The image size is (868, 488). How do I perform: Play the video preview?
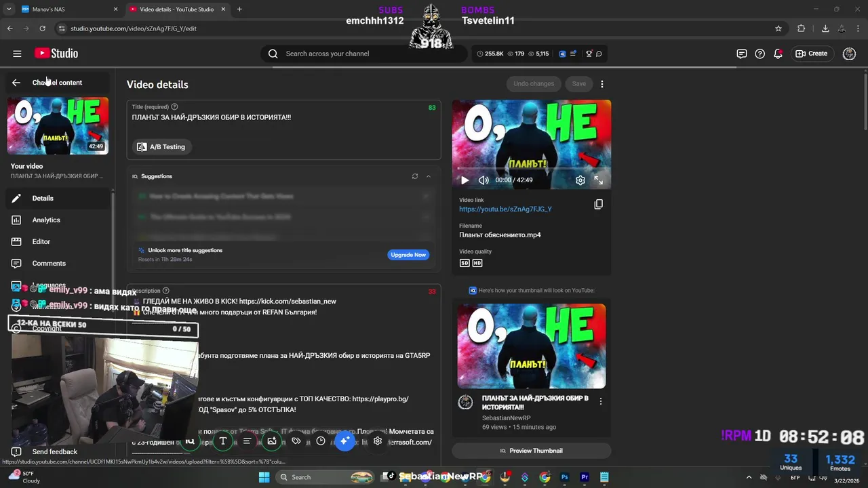465,180
